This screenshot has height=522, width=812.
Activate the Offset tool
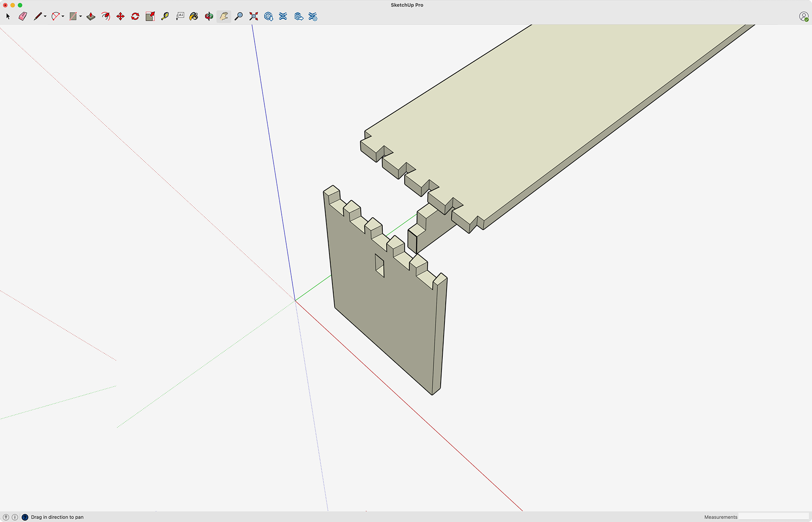click(106, 16)
